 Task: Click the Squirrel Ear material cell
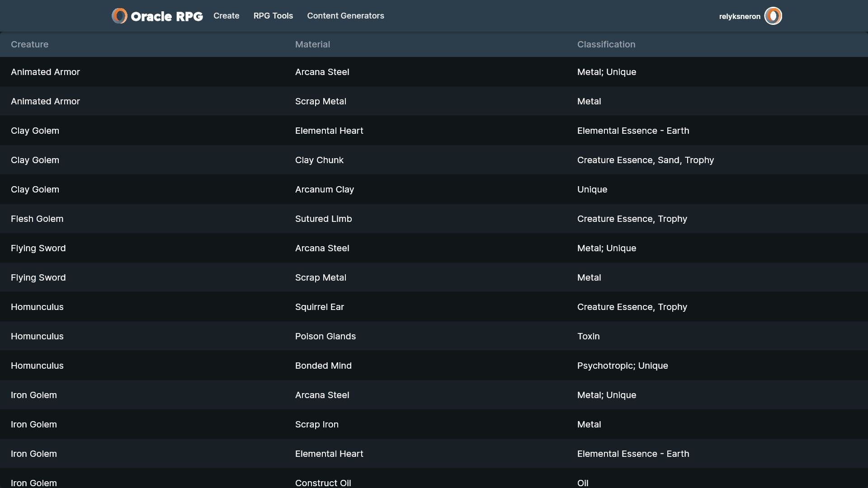(319, 307)
